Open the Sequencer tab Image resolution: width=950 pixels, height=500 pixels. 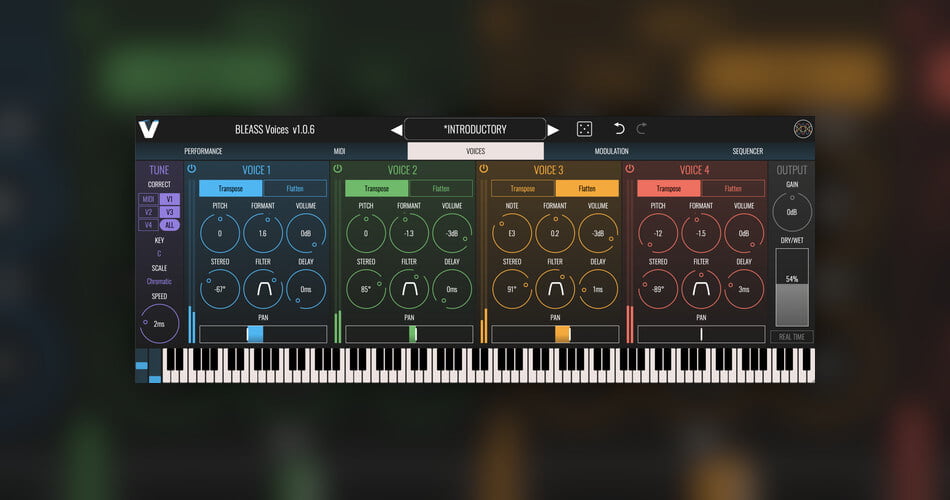coord(747,151)
